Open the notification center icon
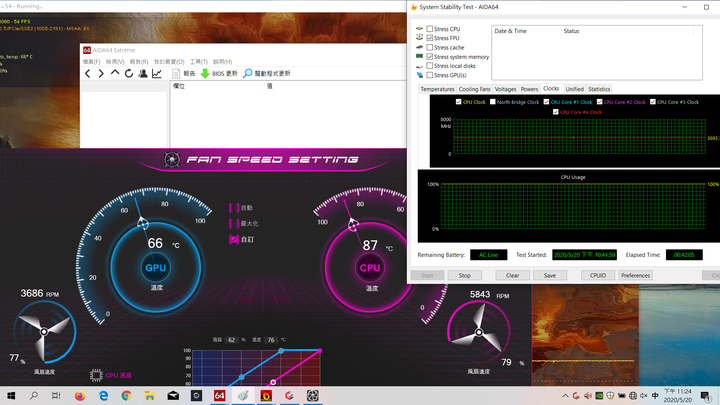 (705, 396)
